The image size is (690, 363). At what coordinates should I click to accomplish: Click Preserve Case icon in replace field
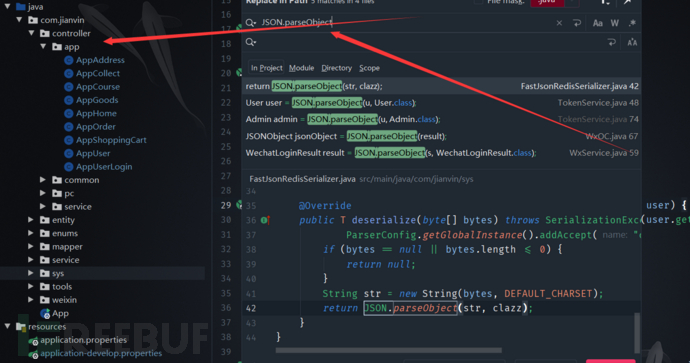(x=632, y=43)
